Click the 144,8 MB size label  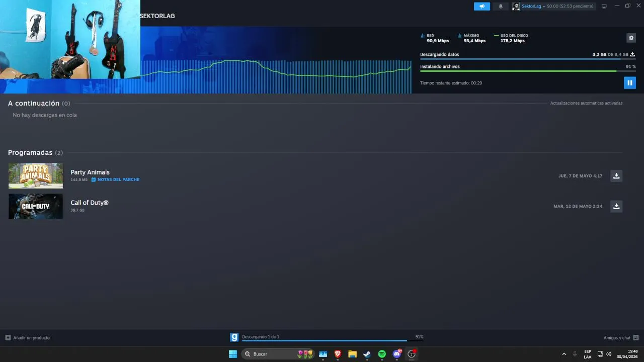point(79,179)
